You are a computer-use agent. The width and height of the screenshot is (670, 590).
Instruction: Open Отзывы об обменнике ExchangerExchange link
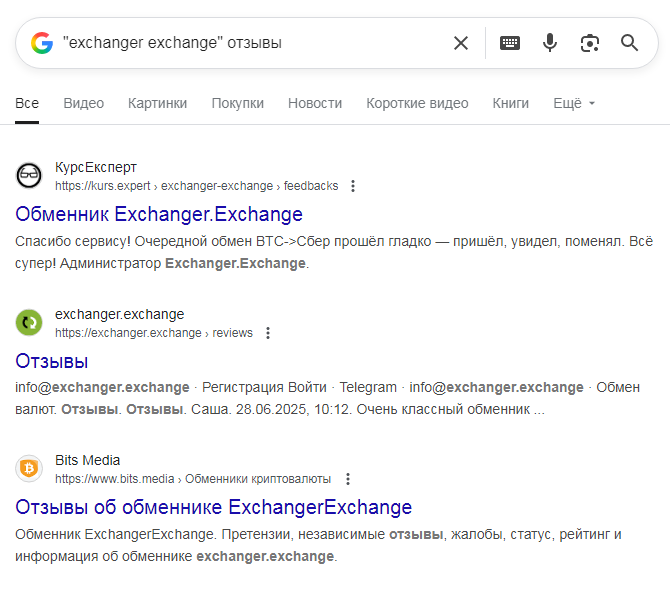pos(213,507)
